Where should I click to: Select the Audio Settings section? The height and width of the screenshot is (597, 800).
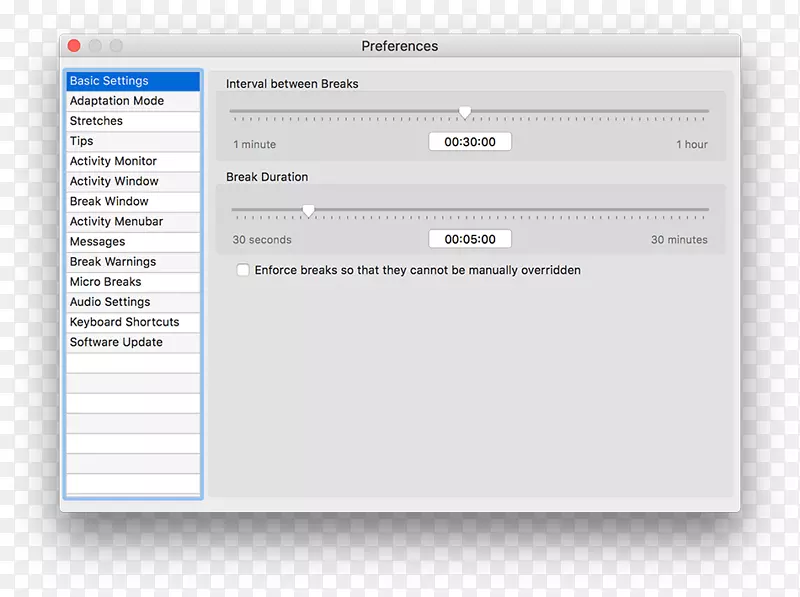pyautogui.click(x=110, y=302)
